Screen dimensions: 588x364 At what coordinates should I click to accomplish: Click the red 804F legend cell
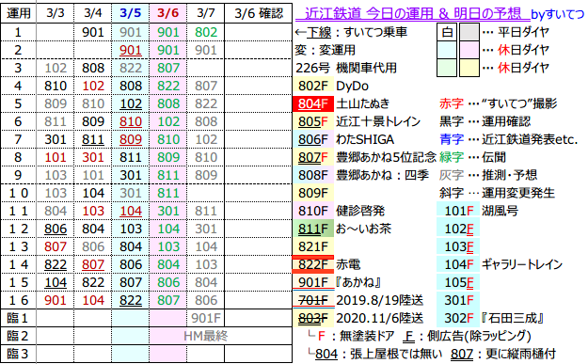tap(313, 103)
